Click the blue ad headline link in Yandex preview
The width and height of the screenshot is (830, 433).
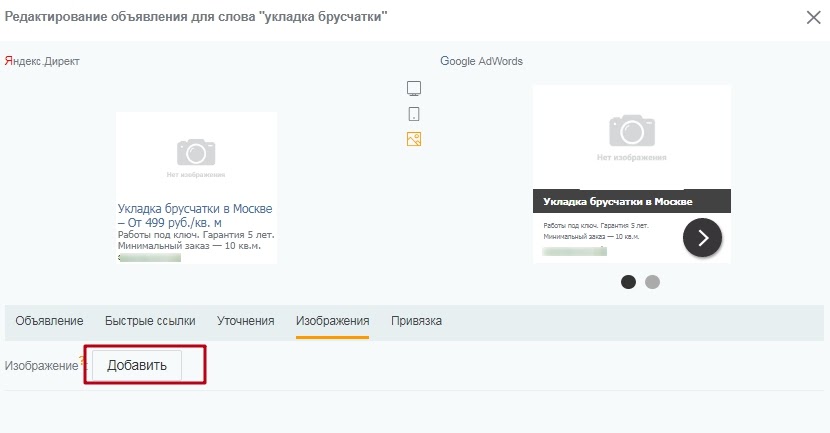point(195,215)
